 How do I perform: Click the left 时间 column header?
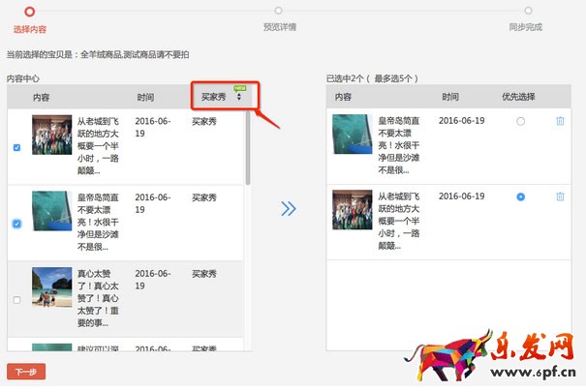(x=145, y=98)
